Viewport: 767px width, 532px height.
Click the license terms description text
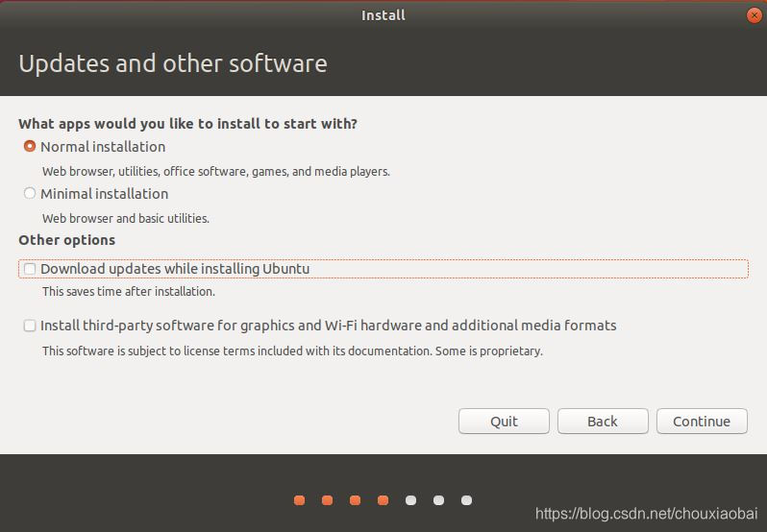click(x=292, y=351)
